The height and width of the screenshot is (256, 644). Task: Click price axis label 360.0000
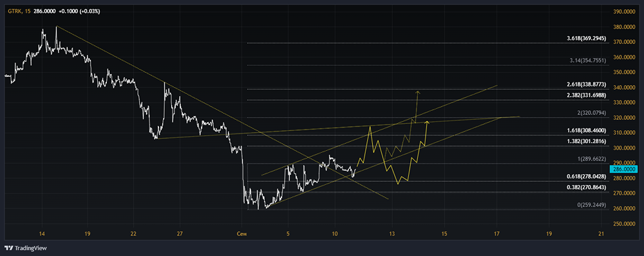pyautogui.click(x=624, y=57)
